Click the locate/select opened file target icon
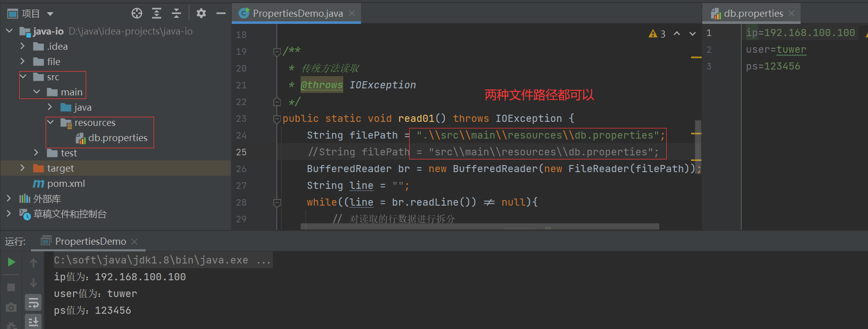This screenshot has height=329, width=868. (137, 13)
